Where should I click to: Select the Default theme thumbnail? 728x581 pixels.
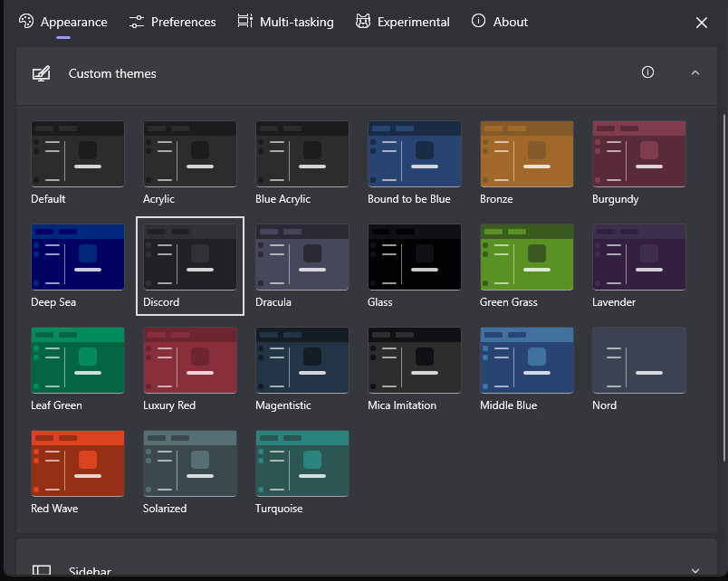pyautogui.click(x=78, y=154)
